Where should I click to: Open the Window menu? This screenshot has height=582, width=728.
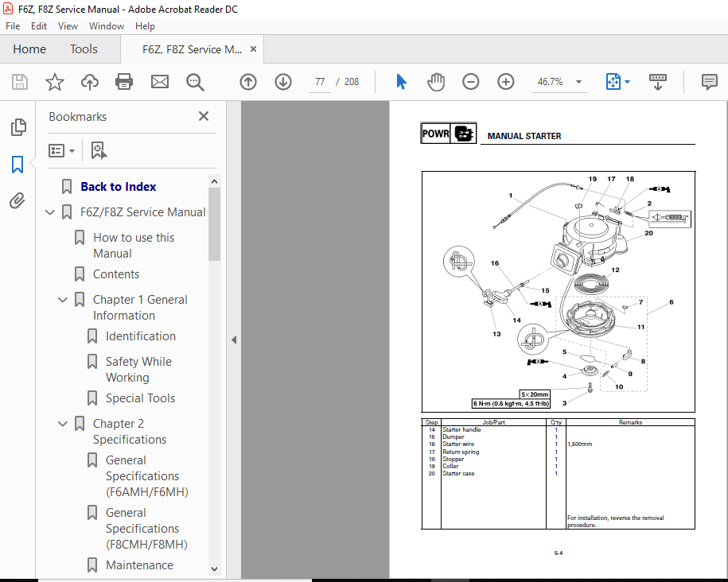pyautogui.click(x=107, y=26)
